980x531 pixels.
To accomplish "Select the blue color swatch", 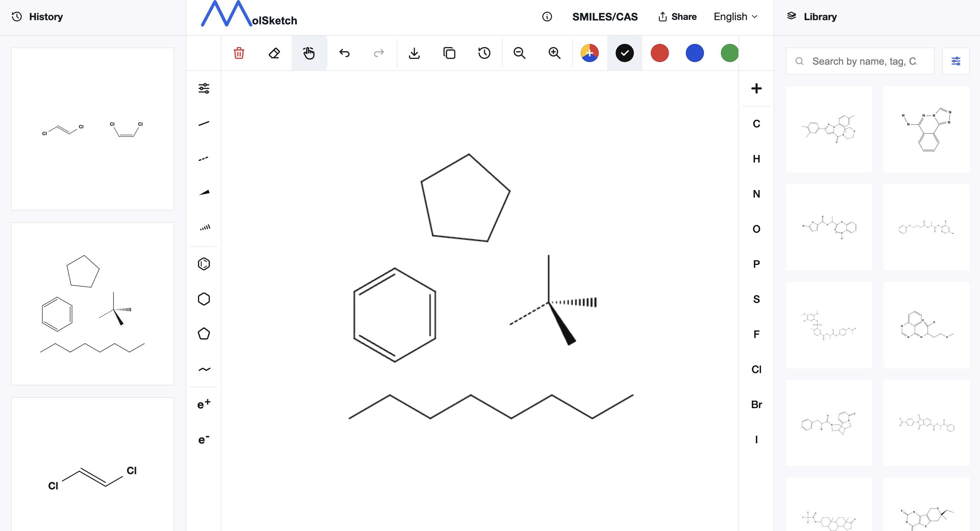I will pos(695,53).
